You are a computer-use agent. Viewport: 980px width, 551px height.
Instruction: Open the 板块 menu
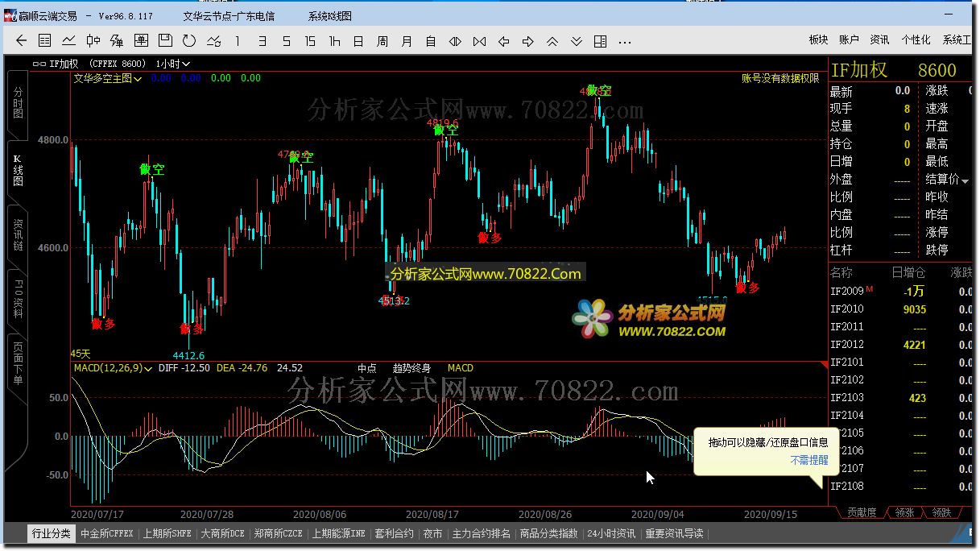818,39
